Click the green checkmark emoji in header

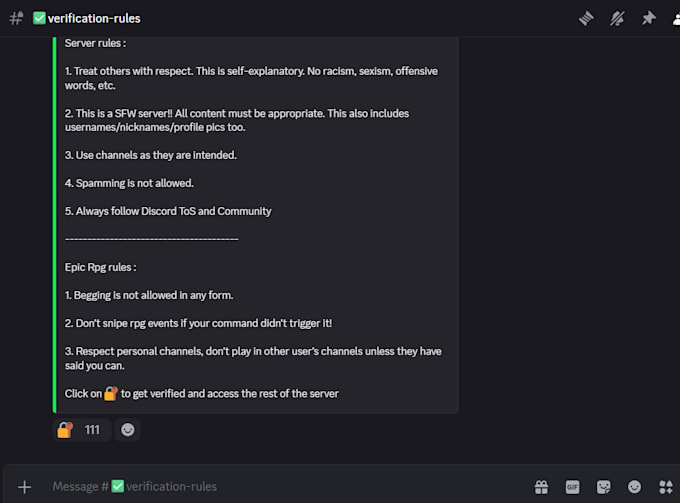[x=39, y=18]
